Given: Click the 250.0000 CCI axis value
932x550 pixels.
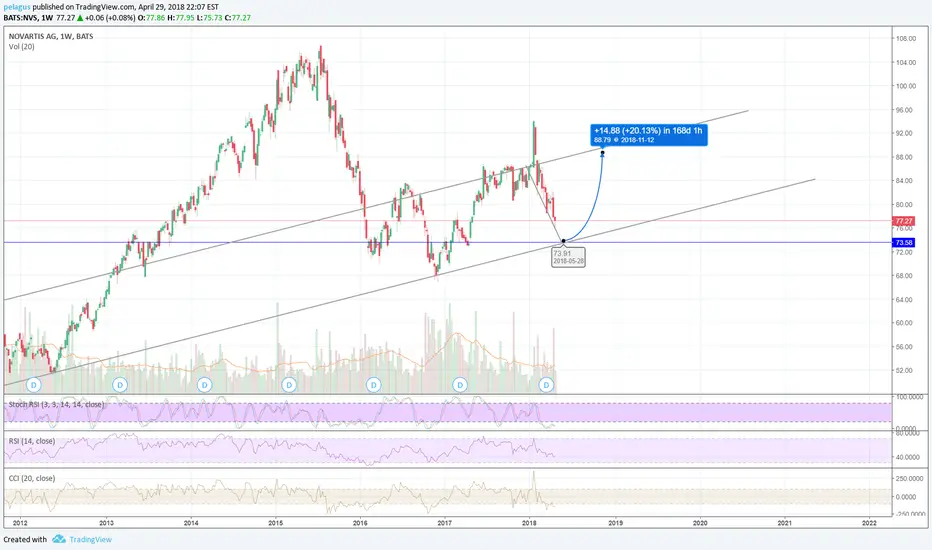Looking at the screenshot, I should [910, 478].
